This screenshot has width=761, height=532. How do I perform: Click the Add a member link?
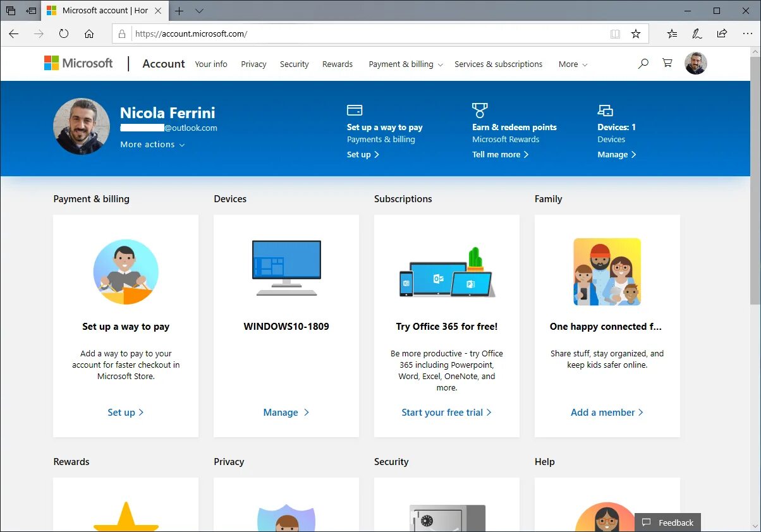[x=607, y=412]
